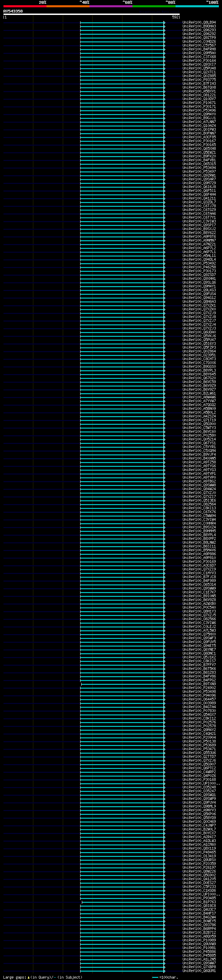Select label UniRef100_B9VJF4
This screenshot has height=980, width=222.
[199, 454]
